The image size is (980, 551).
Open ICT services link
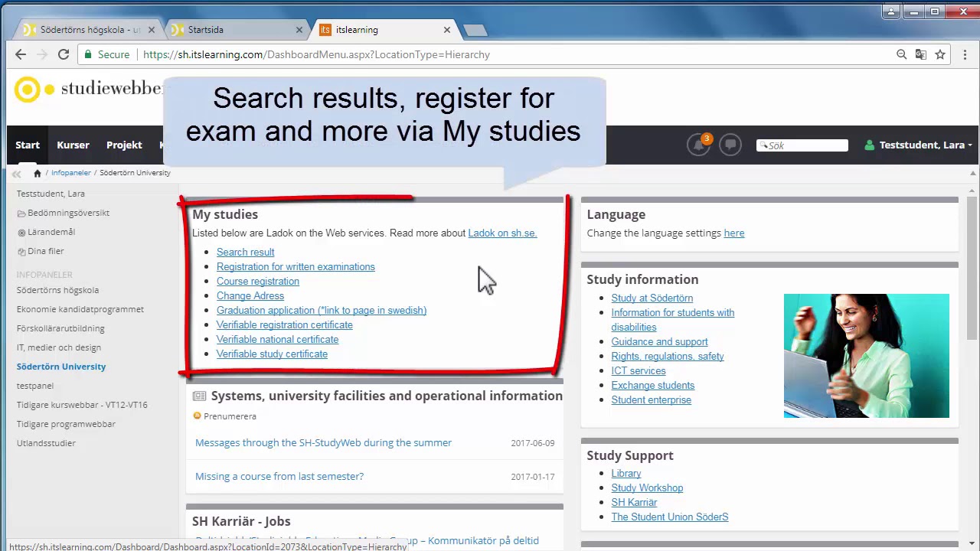(x=638, y=370)
